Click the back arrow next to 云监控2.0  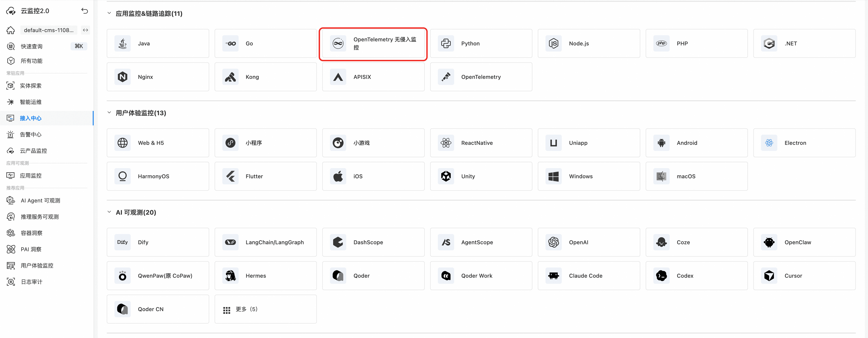(x=85, y=11)
